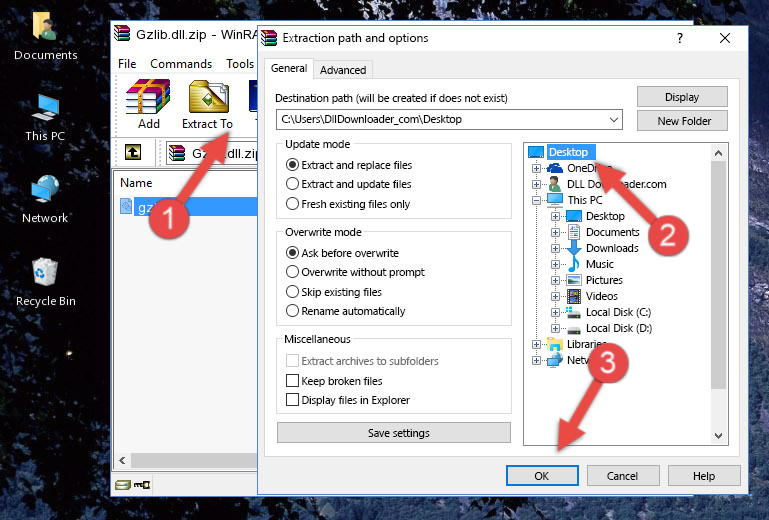Click WinRAR file list scroll left arrow

click(x=122, y=460)
